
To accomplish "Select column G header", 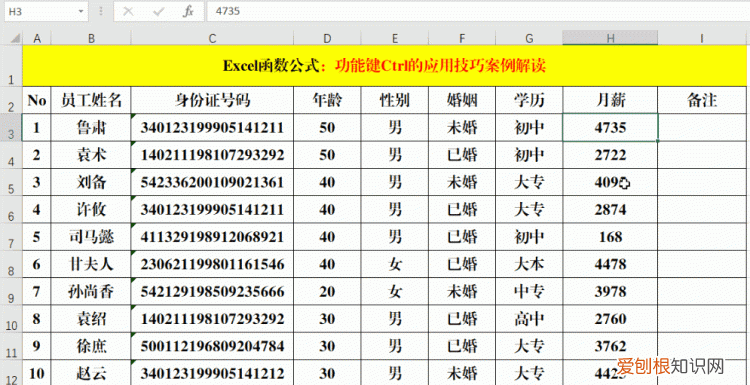I will coord(529,39).
